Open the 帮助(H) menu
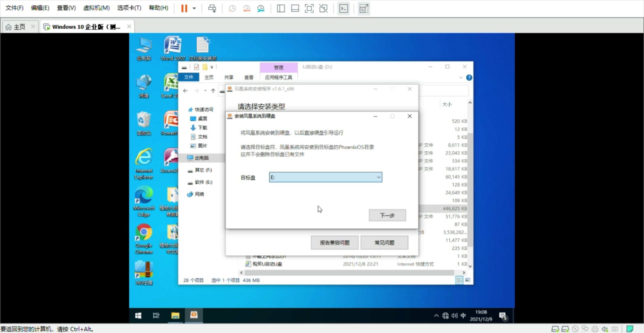 click(x=159, y=8)
